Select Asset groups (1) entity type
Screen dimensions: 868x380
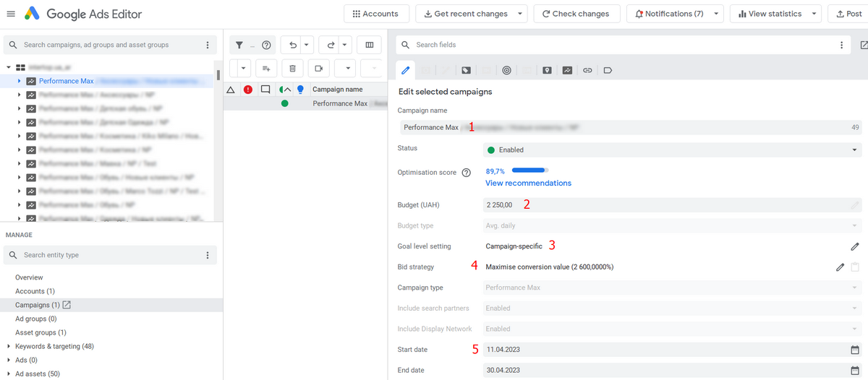pyautogui.click(x=41, y=332)
